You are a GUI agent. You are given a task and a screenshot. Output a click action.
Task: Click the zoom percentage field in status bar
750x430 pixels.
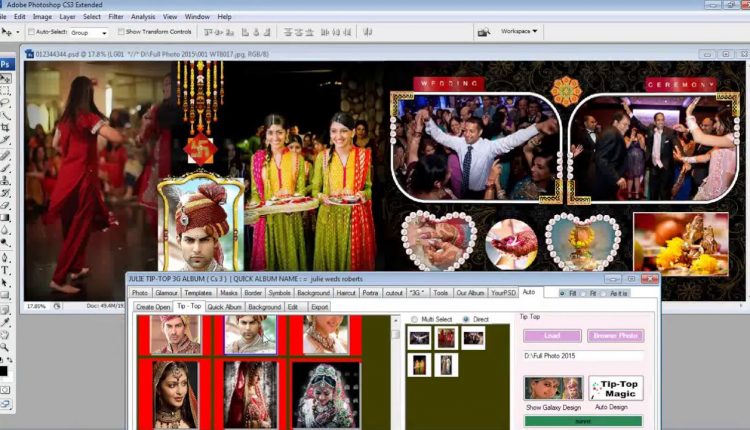(37, 306)
